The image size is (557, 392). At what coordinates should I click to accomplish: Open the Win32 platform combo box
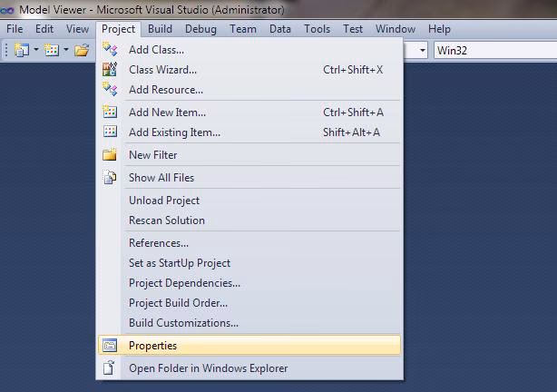[x=494, y=50]
